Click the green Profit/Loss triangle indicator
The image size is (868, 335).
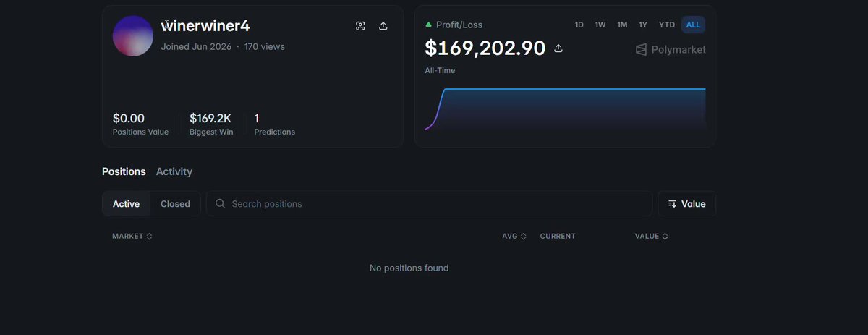click(429, 25)
